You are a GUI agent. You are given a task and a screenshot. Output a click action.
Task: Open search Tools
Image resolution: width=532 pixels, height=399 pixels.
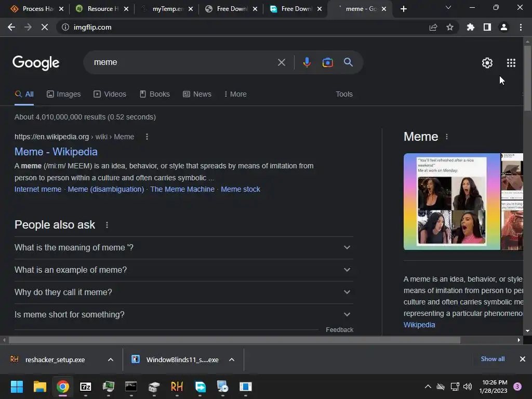[344, 94]
